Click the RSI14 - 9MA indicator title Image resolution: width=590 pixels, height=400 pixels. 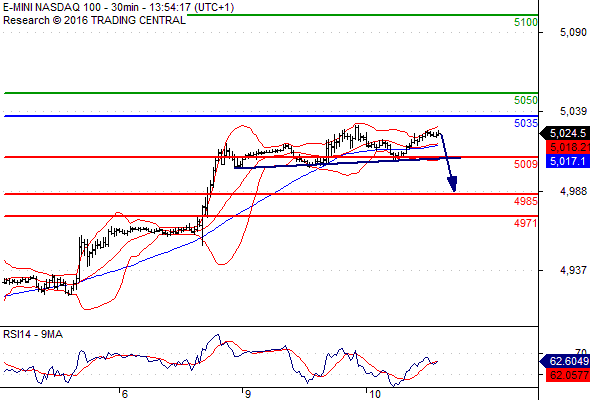click(x=33, y=334)
